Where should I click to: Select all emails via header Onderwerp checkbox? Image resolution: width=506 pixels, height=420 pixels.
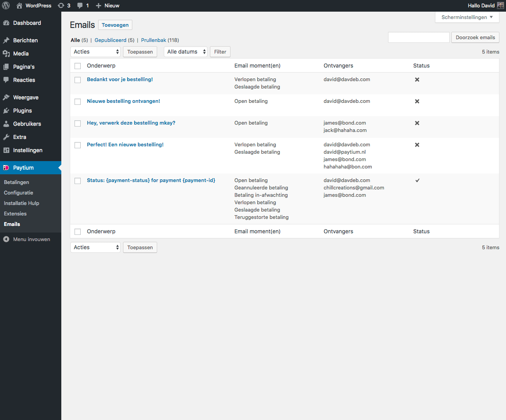78,66
